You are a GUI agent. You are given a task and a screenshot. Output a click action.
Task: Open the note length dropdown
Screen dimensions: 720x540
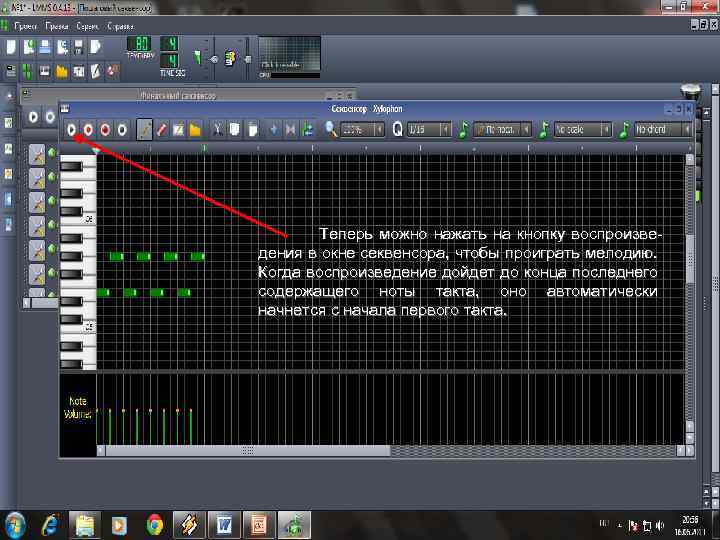[502, 130]
